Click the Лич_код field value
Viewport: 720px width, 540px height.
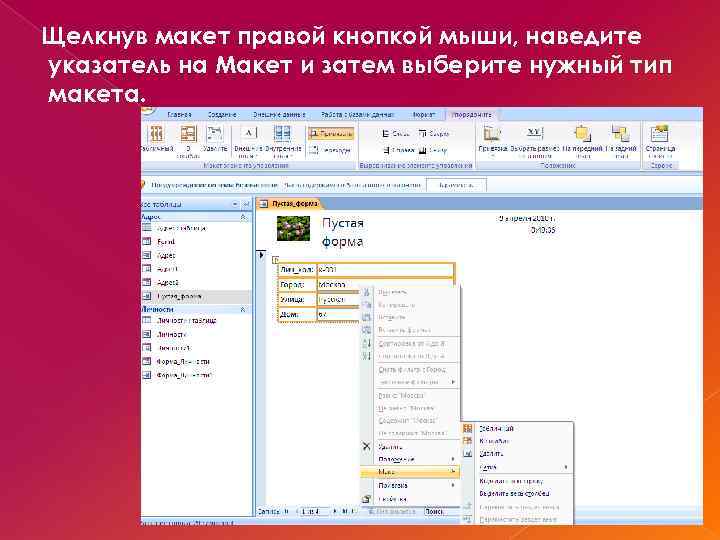click(385, 270)
